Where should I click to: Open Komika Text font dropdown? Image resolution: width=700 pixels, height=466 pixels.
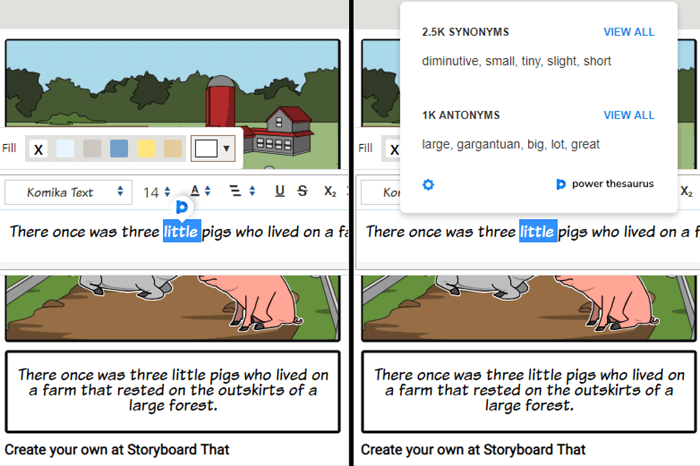[x=68, y=192]
